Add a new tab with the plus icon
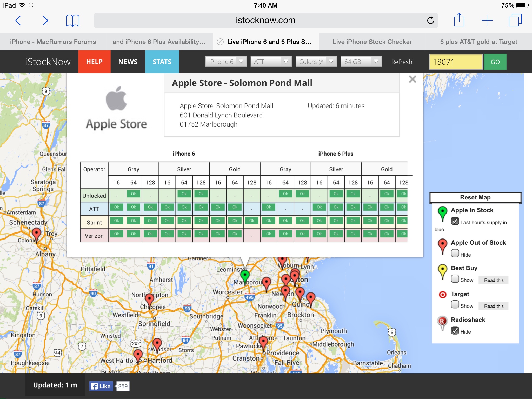The image size is (532, 399). 487,20
